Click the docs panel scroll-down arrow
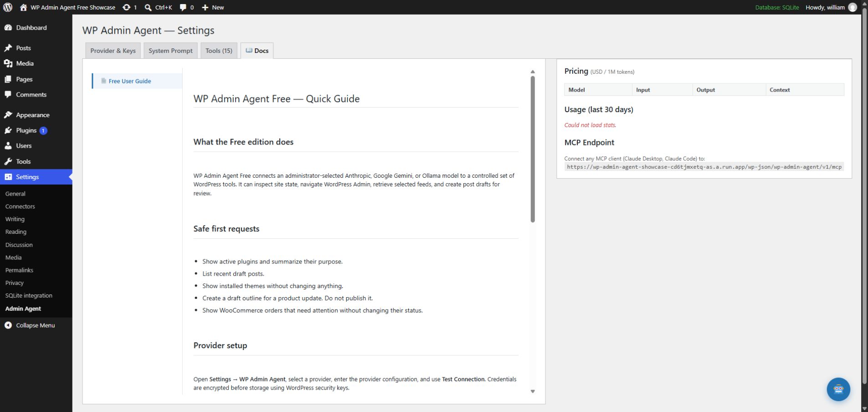This screenshot has height=412, width=868. click(x=533, y=391)
